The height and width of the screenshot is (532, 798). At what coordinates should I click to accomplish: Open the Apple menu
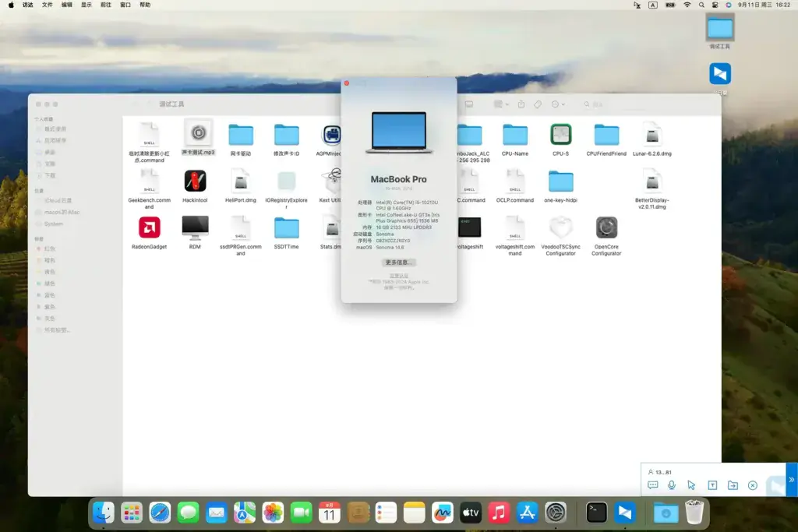point(11,5)
